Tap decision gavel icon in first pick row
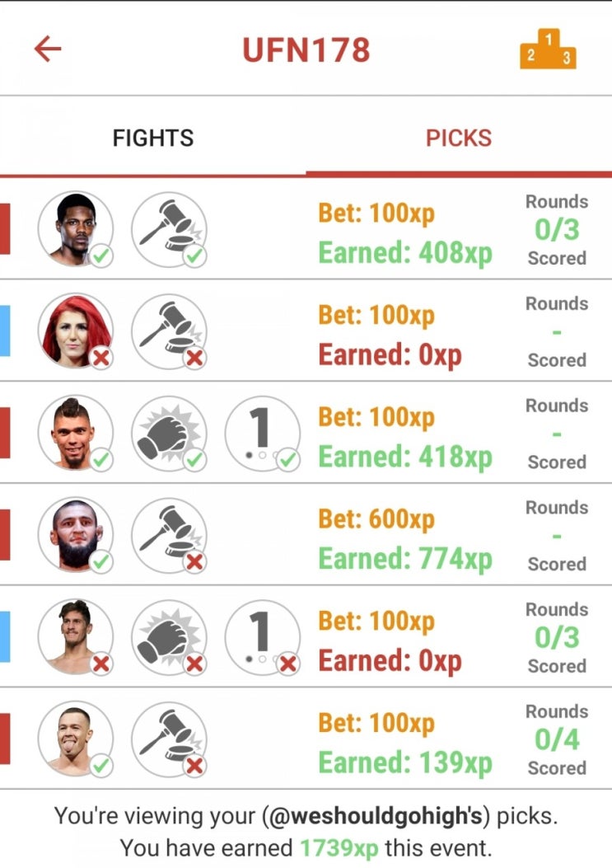Screen dimensions: 612x868 point(170,230)
